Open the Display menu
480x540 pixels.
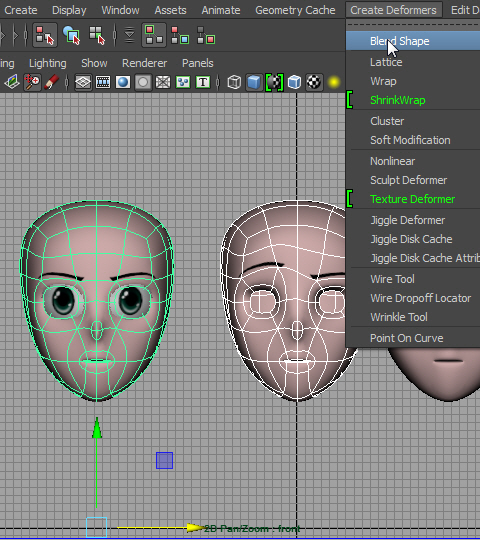tap(69, 10)
